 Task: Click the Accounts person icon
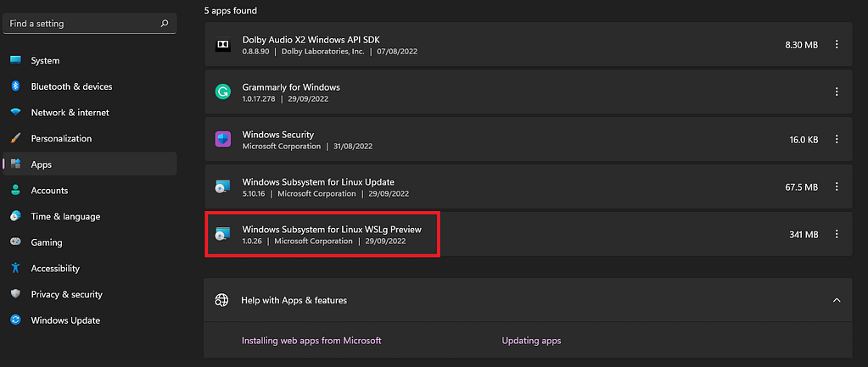pos(15,190)
